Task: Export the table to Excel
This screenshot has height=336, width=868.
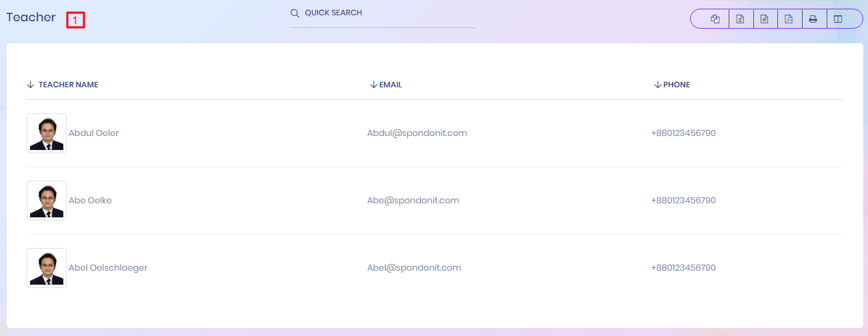Action: (x=740, y=19)
